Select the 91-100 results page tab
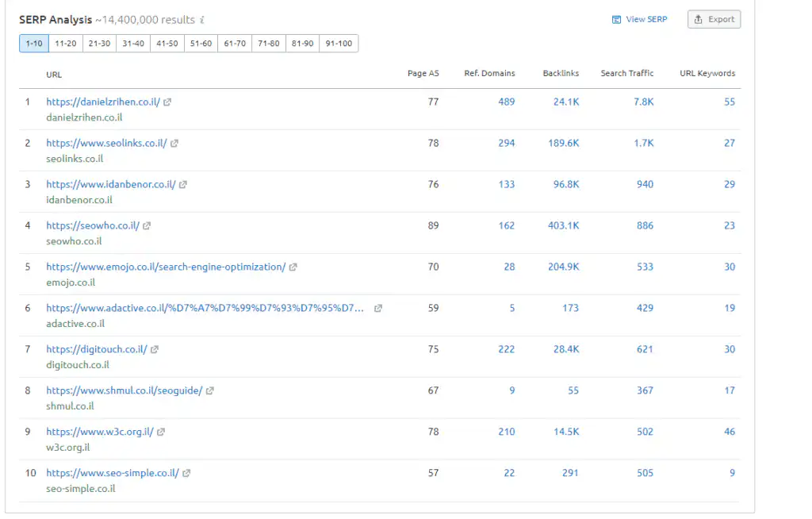This screenshot has width=812, height=519. [339, 44]
